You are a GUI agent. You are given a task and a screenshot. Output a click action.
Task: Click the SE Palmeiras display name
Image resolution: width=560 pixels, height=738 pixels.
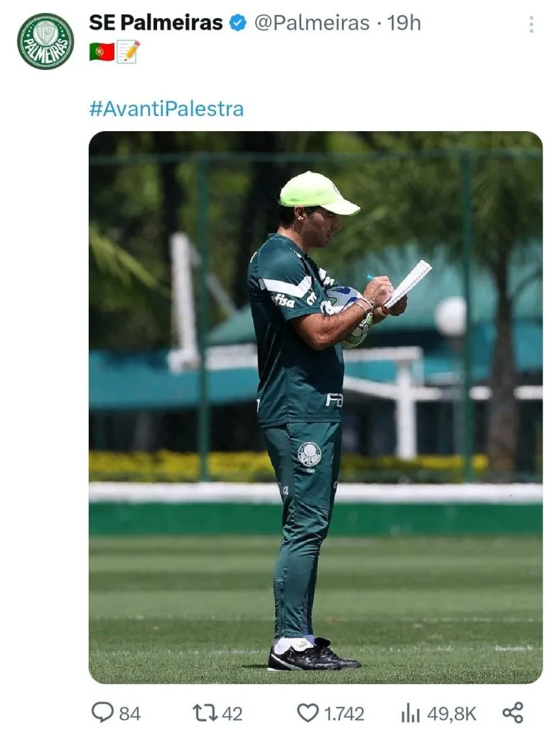[156, 23]
